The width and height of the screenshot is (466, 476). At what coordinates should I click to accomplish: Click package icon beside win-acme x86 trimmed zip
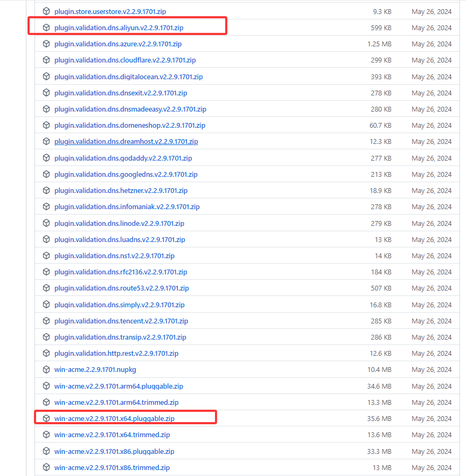46,467
